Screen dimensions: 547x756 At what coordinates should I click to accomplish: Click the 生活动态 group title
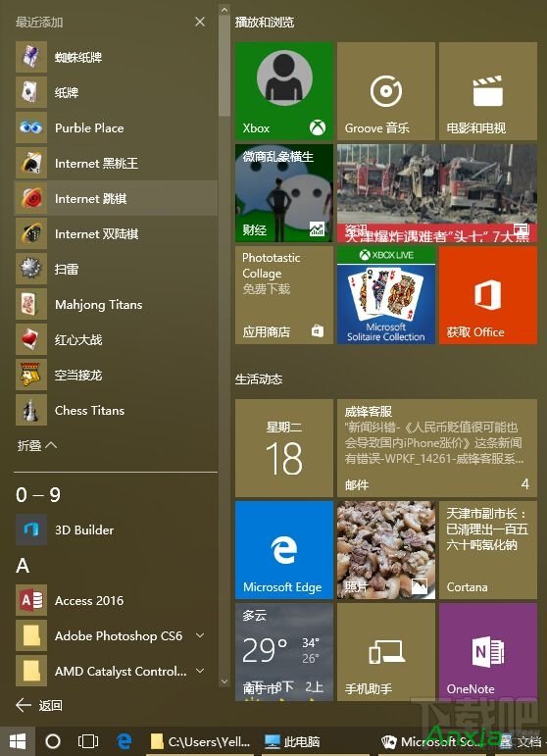[x=259, y=378]
